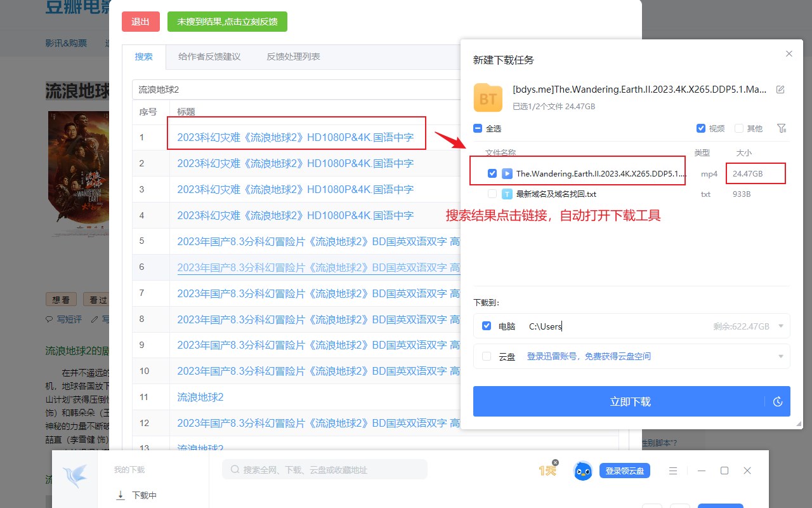Image resolution: width=812 pixels, height=508 pixels.
Task: Open result row 4 link 2023科幻灾难
Action: click(x=296, y=215)
